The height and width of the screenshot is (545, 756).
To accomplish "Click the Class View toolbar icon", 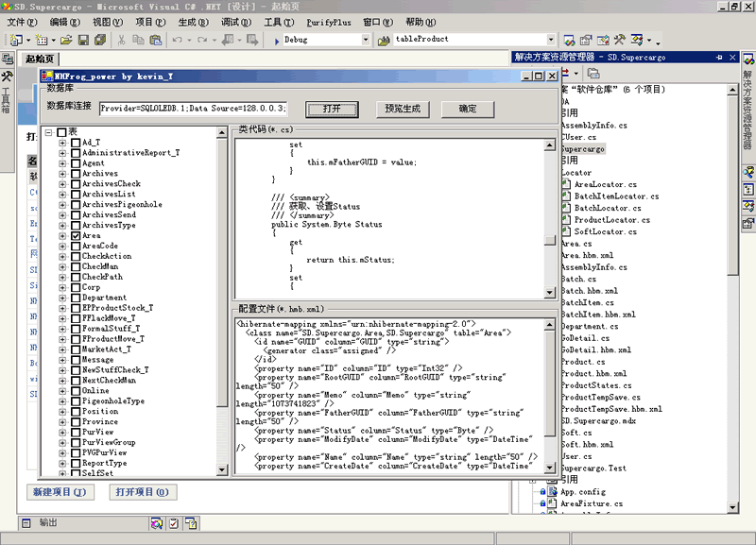I will pos(637,40).
